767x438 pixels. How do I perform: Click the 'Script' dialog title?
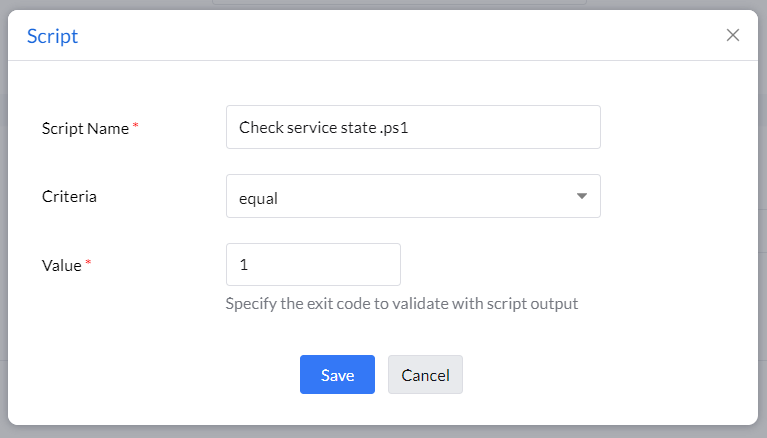[52, 37]
